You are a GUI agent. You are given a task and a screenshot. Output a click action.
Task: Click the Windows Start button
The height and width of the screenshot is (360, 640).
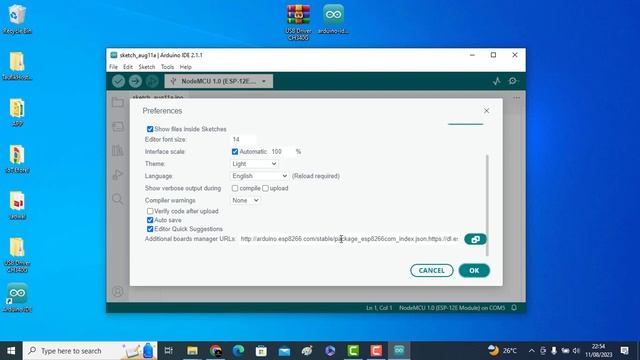(x=11, y=351)
